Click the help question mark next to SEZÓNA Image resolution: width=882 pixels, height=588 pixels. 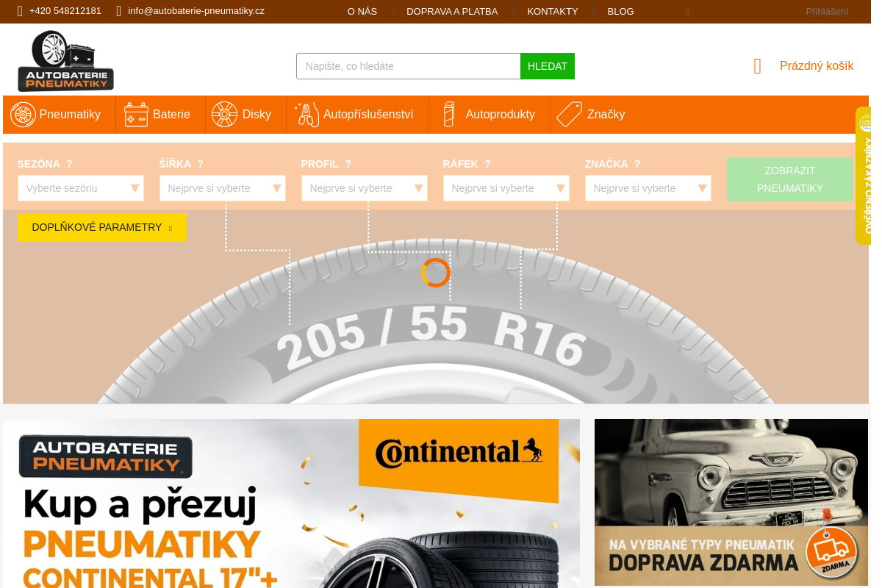[69, 164]
